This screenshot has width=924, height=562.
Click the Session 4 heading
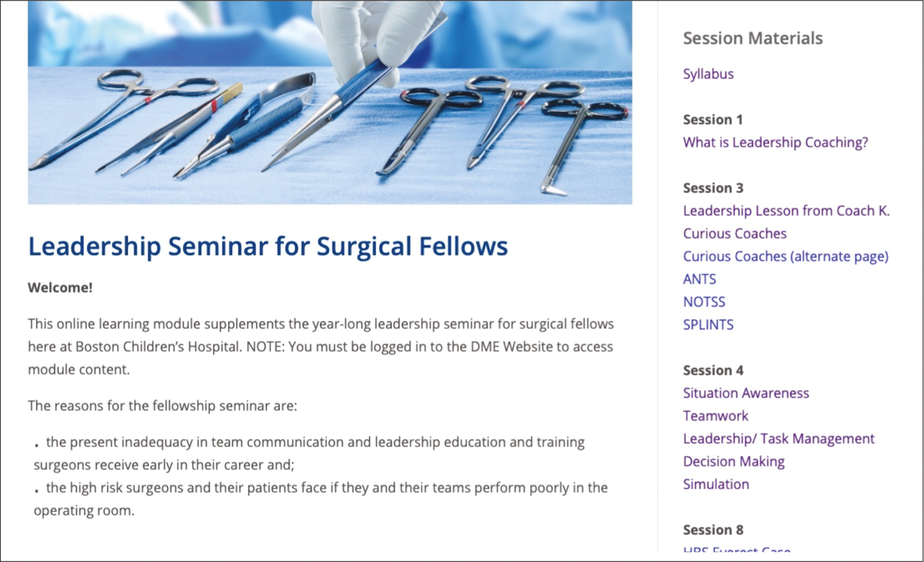[x=713, y=370]
